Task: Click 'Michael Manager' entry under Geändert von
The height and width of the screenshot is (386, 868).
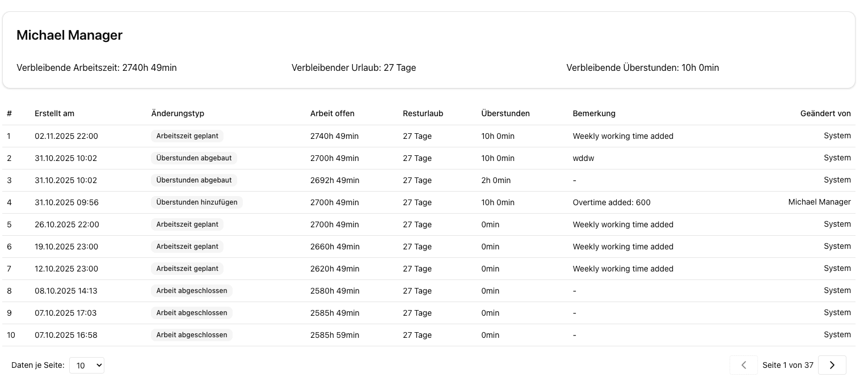Action: [819, 202]
